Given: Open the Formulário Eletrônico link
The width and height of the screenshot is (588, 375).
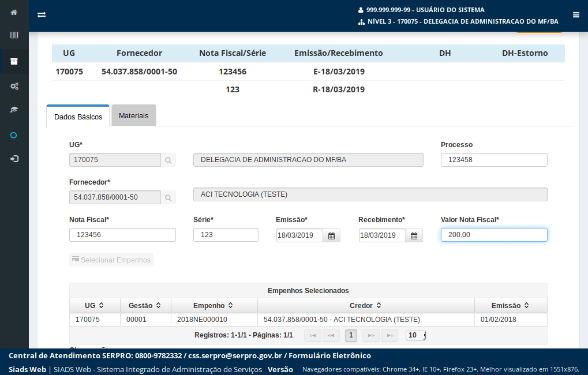Looking at the screenshot, I should pos(329,356).
